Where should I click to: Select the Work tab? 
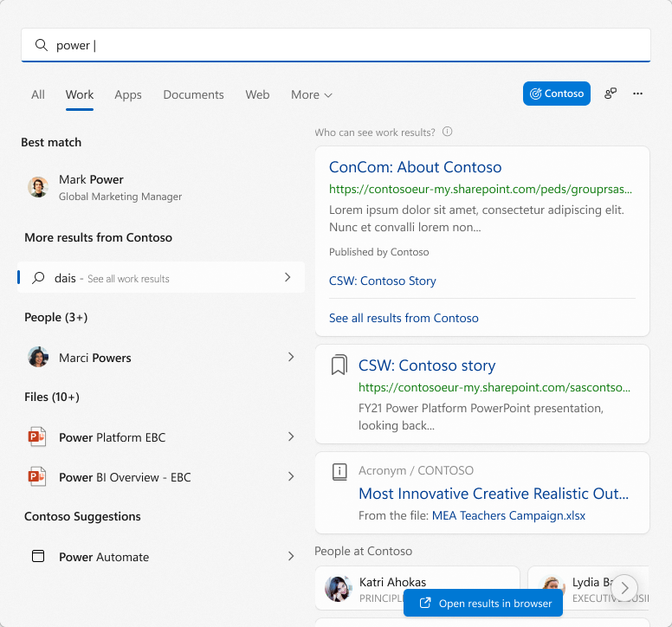click(x=80, y=94)
